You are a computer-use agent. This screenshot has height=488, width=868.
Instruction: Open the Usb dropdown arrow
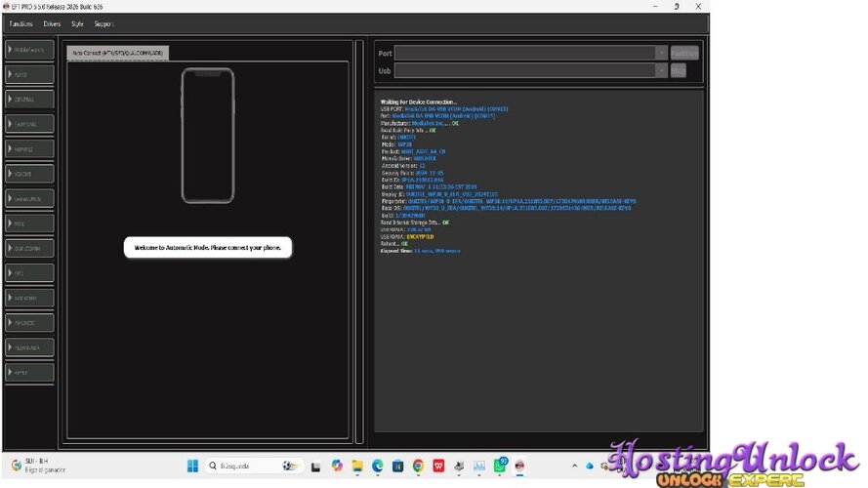661,71
